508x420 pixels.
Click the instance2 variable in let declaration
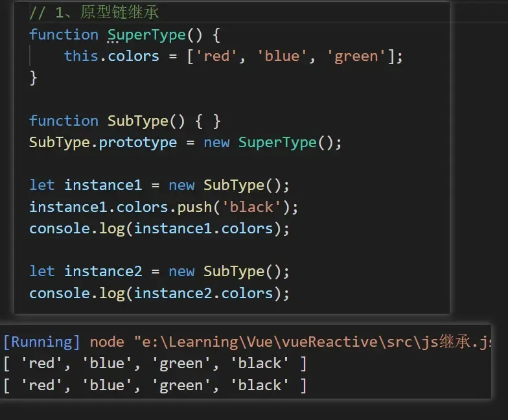point(102,271)
